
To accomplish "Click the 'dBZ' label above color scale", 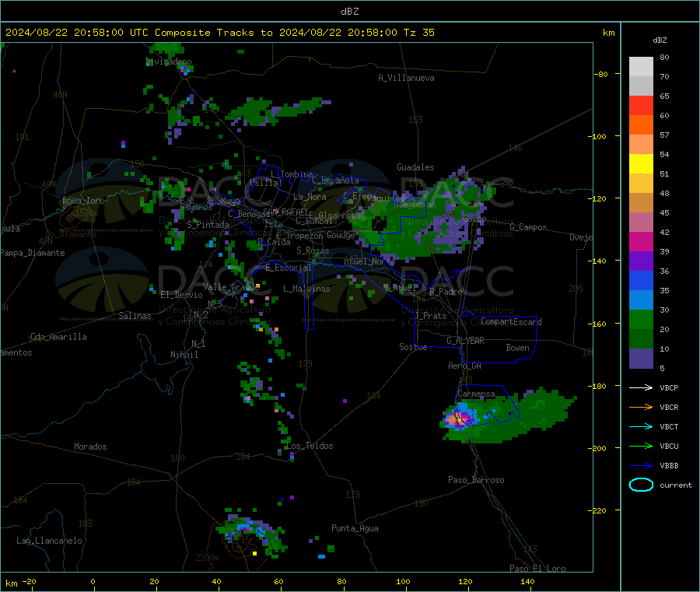I will click(660, 40).
